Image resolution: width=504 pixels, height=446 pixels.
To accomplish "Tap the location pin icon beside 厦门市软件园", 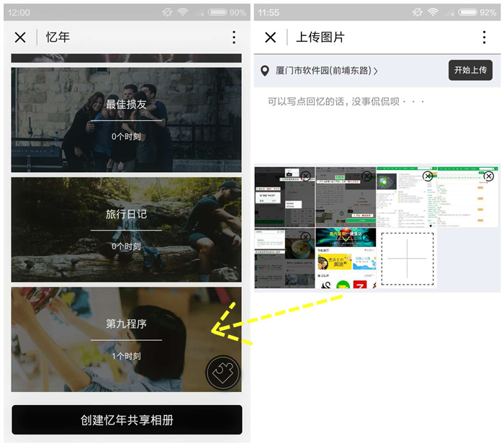I will pyautogui.click(x=265, y=71).
